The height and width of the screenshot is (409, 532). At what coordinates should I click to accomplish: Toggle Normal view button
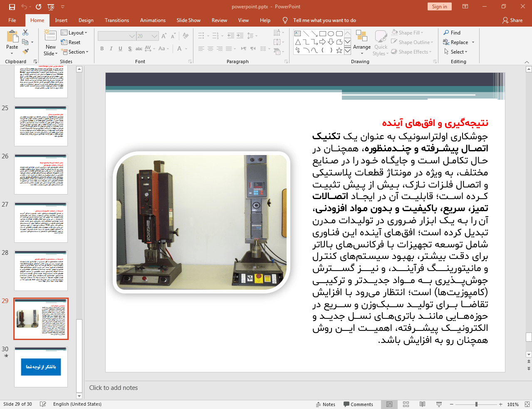389,404
